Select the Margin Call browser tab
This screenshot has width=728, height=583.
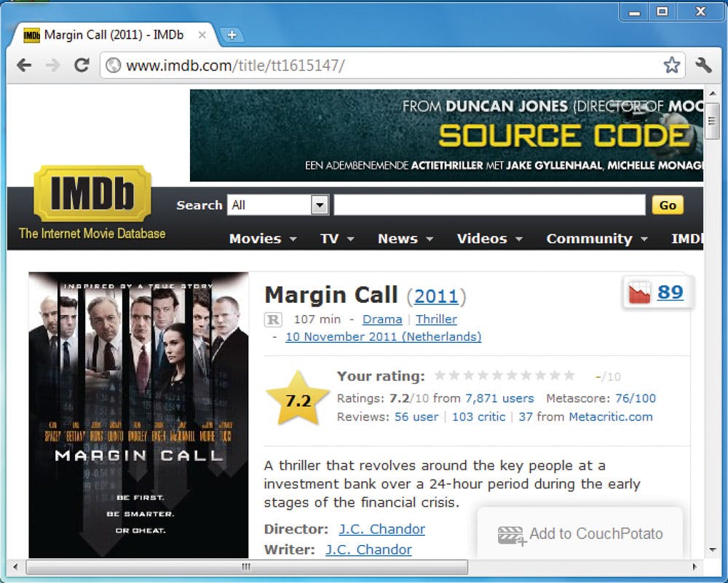coord(114,35)
